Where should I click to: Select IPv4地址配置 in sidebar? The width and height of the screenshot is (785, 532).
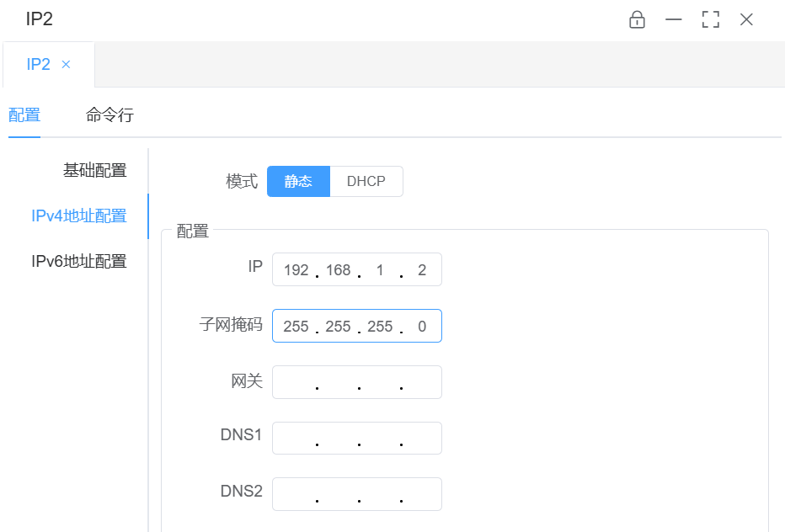[78, 216]
